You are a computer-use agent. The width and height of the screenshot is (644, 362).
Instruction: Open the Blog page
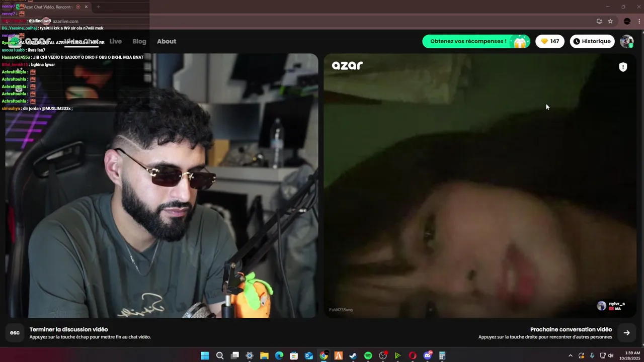click(x=139, y=41)
